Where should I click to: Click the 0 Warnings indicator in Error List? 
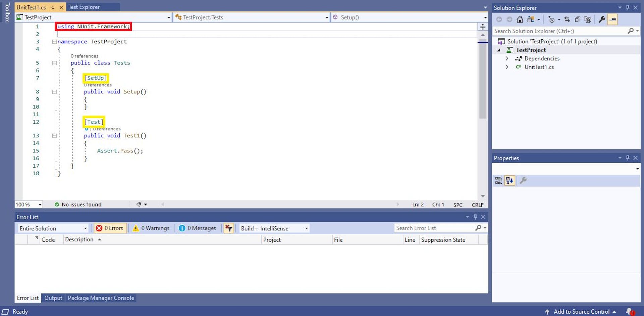[152, 228]
